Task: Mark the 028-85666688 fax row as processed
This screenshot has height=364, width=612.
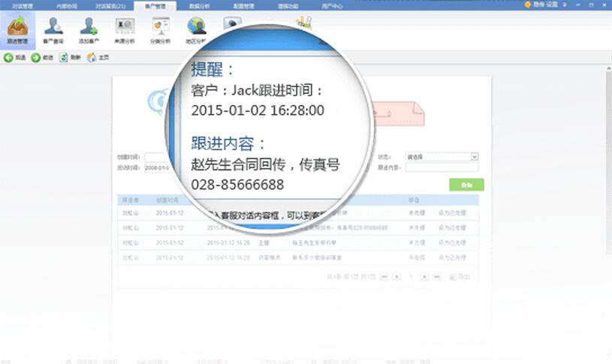Action: [452, 228]
